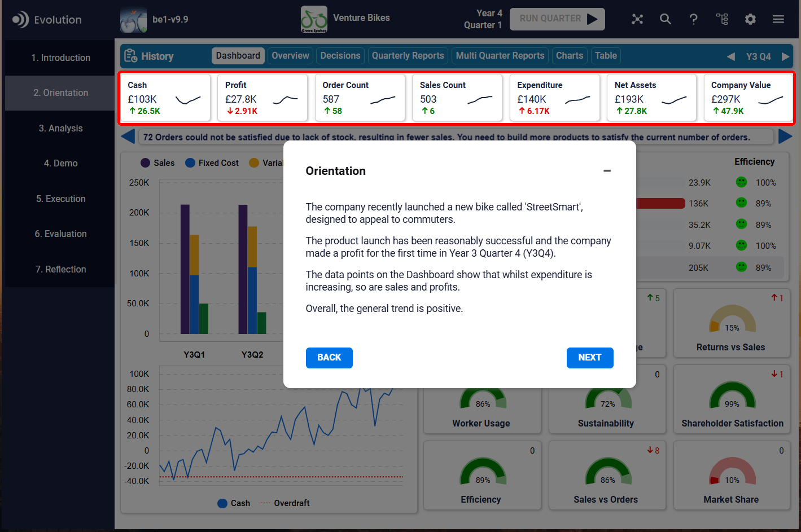This screenshot has height=532, width=801.
Task: Advance to next quarter from Y3 Q4
Action: pyautogui.click(x=785, y=56)
